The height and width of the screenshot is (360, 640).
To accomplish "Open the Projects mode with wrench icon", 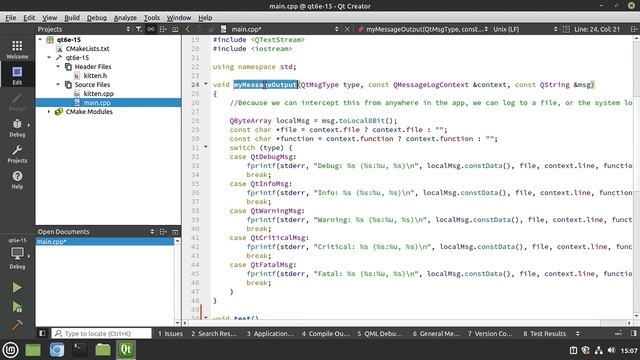I will coord(17,153).
